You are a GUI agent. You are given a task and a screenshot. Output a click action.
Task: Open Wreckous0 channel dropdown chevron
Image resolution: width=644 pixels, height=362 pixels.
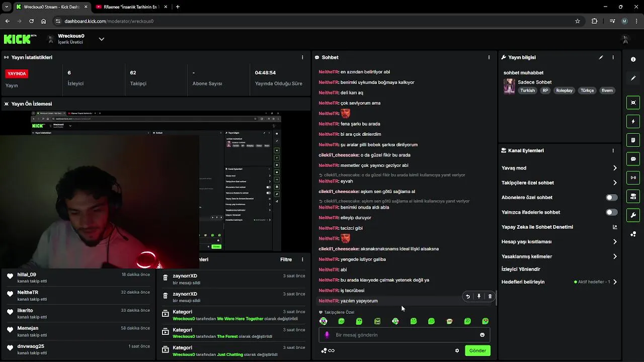point(101,39)
